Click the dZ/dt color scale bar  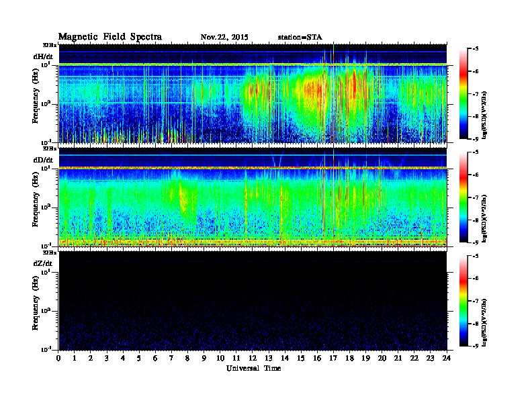(463, 301)
